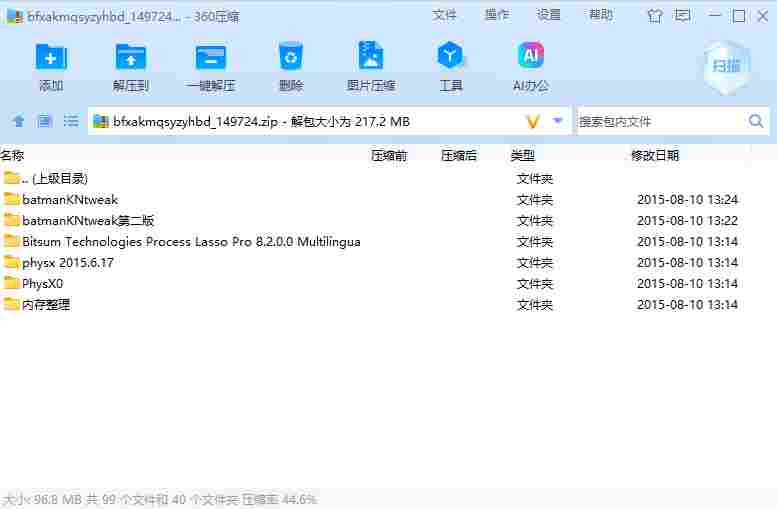Open the File (文件) menu
The height and width of the screenshot is (509, 777).
[444, 15]
